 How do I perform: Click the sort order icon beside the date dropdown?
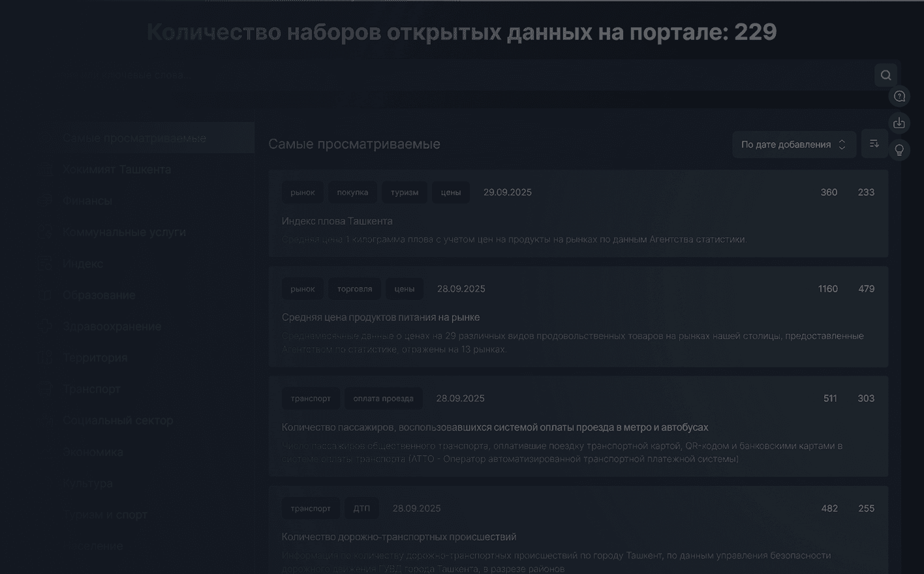(x=874, y=143)
